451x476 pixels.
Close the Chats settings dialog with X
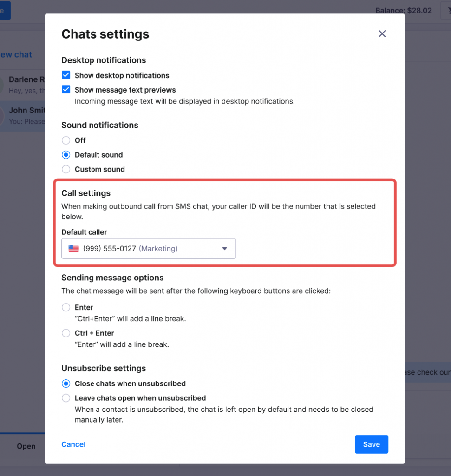point(382,33)
